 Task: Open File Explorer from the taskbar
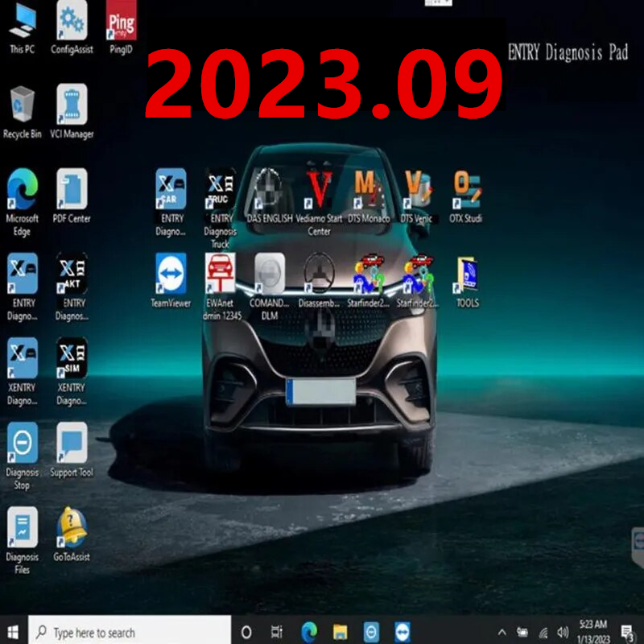[340, 632]
